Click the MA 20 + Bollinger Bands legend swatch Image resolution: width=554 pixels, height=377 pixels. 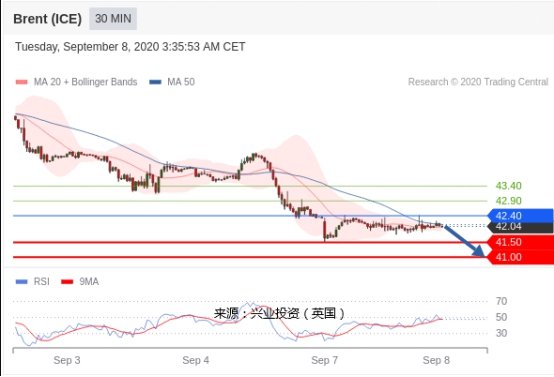(x=22, y=82)
